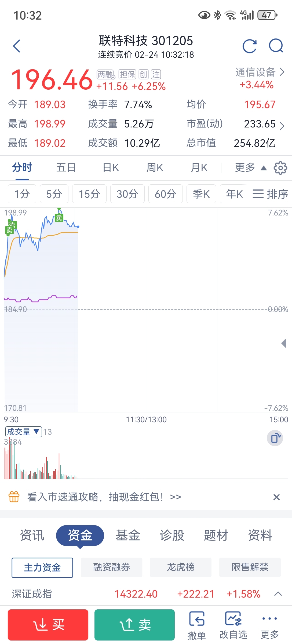The height and width of the screenshot is (644, 292).
Task: Tap the back arrow icon
Action: (17, 46)
